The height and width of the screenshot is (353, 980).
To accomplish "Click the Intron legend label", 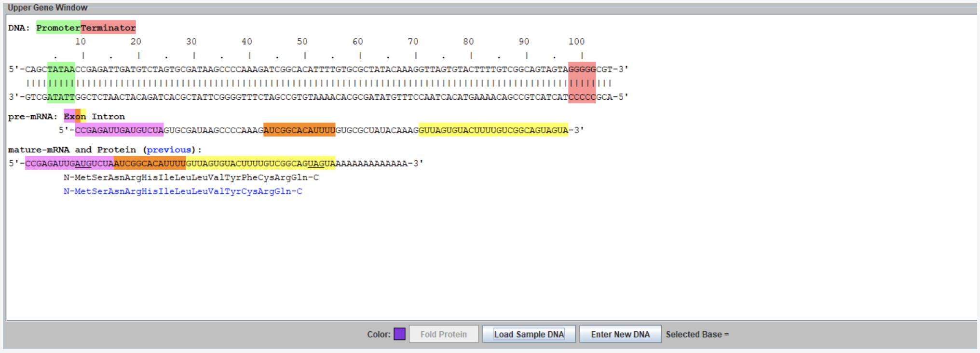I will [108, 117].
